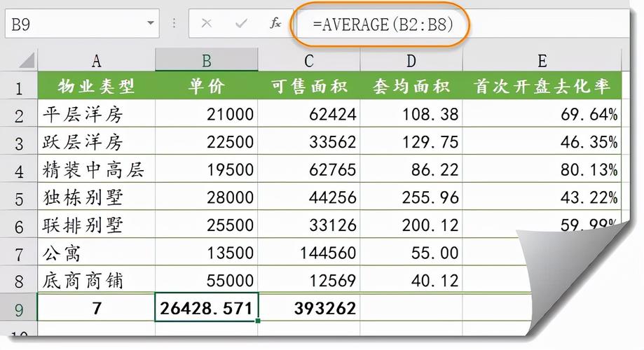Select cell 联排别墅
The width and height of the screenshot is (644, 350).
[97, 225]
